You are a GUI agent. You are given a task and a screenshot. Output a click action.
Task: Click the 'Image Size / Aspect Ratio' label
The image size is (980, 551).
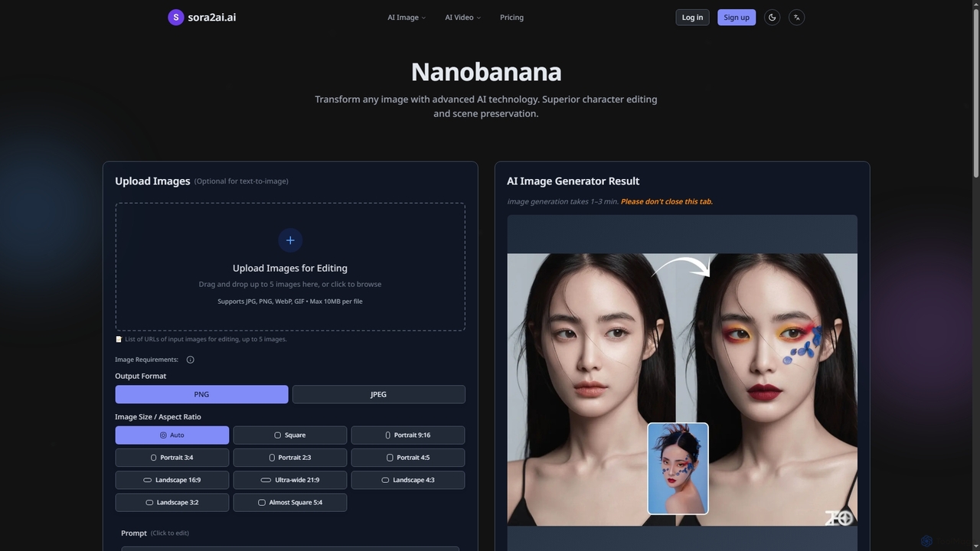pos(158,417)
